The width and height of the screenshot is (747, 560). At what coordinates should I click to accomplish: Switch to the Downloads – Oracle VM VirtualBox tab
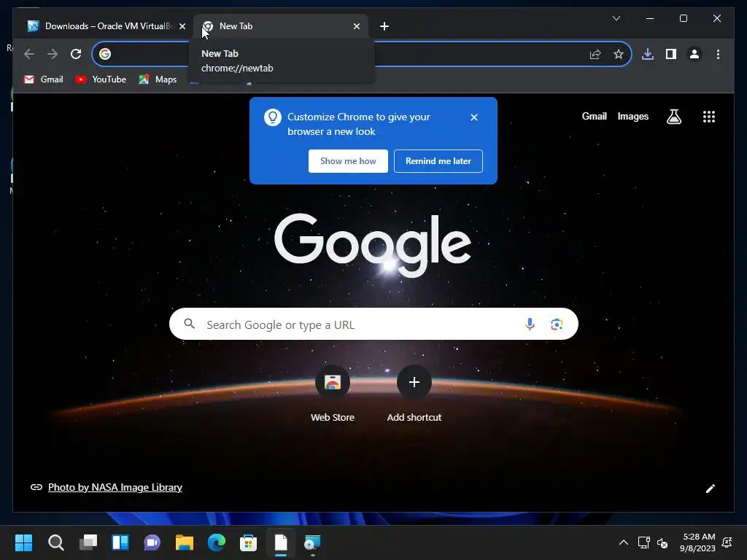point(105,26)
